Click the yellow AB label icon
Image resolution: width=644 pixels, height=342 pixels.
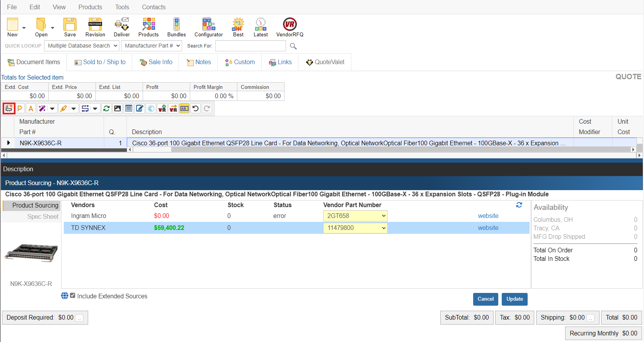pyautogui.click(x=184, y=109)
